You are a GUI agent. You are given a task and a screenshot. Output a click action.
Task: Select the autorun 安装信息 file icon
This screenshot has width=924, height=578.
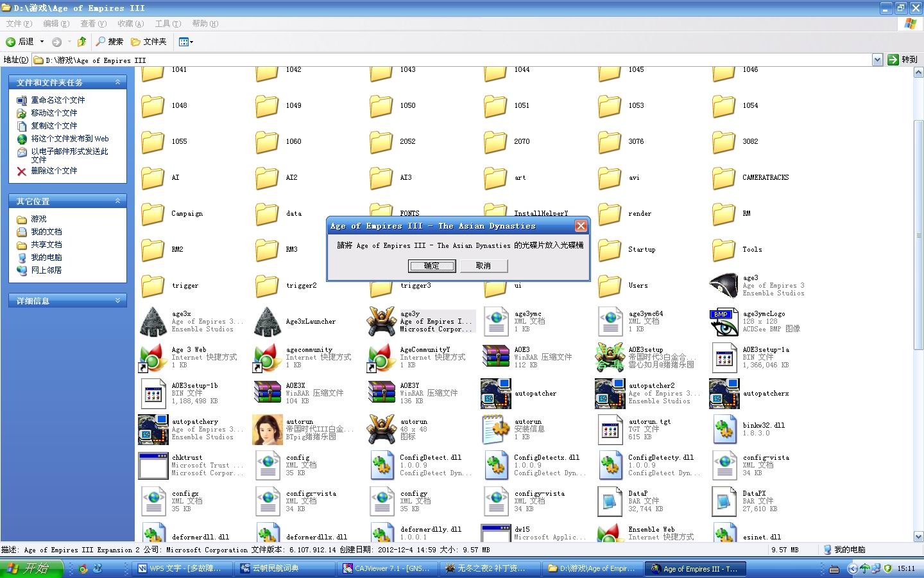point(496,430)
